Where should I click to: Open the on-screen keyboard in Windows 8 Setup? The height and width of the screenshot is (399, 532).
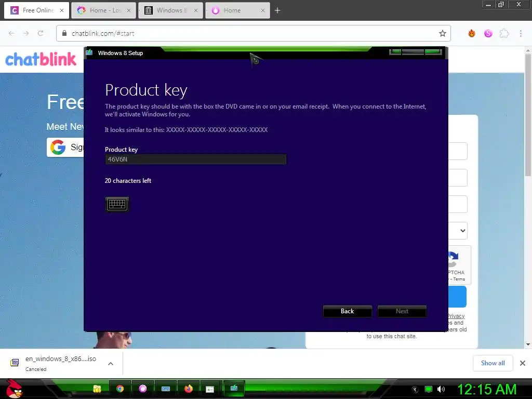(117, 204)
